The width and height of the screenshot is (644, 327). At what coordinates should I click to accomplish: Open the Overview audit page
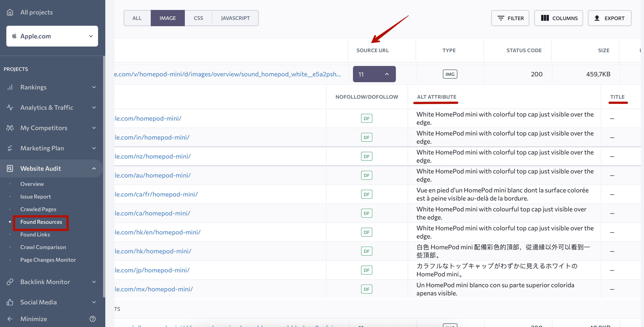point(32,184)
